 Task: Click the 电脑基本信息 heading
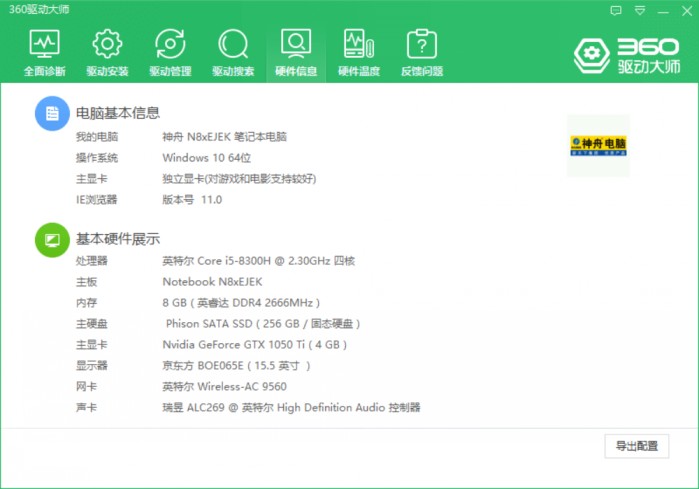[x=118, y=113]
